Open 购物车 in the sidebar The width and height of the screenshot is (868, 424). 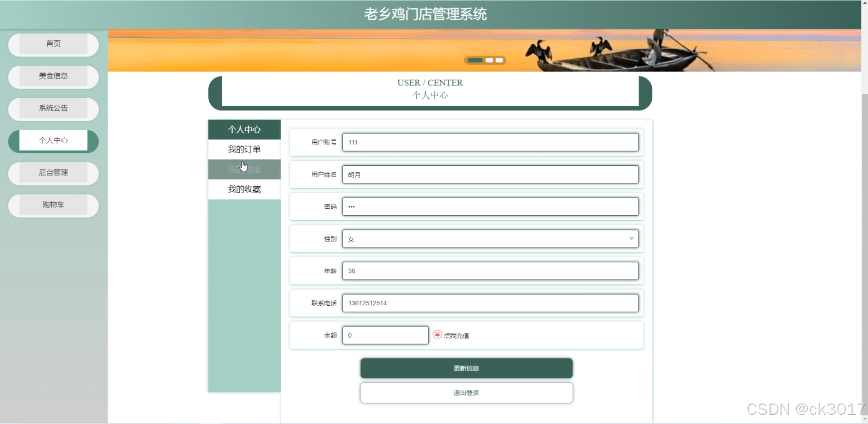pyautogui.click(x=53, y=205)
